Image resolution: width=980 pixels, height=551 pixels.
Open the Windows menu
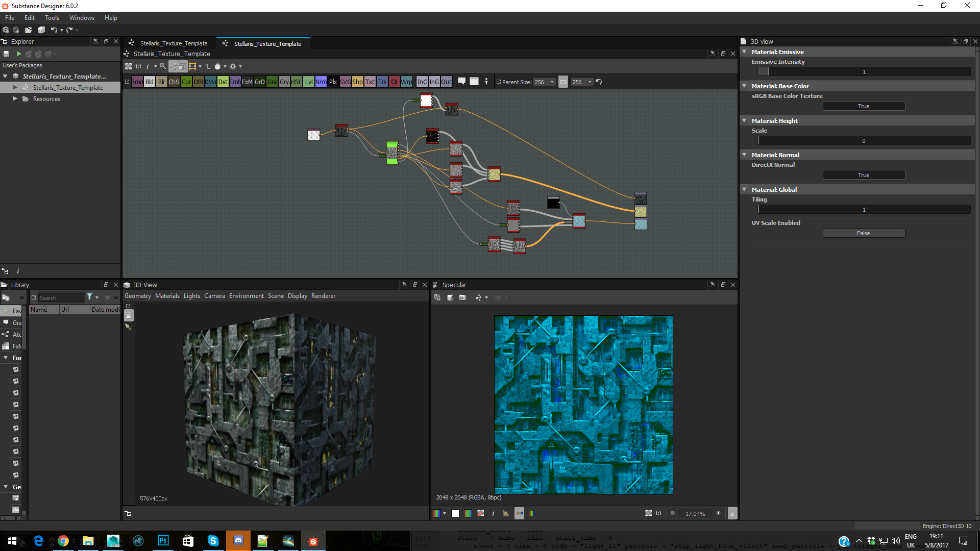(82, 18)
